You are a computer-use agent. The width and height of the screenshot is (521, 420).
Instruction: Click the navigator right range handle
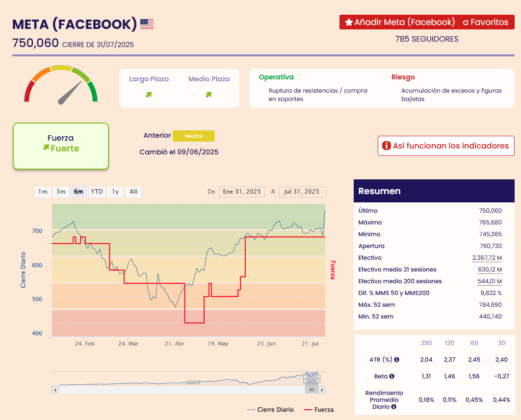pyautogui.click(x=318, y=378)
